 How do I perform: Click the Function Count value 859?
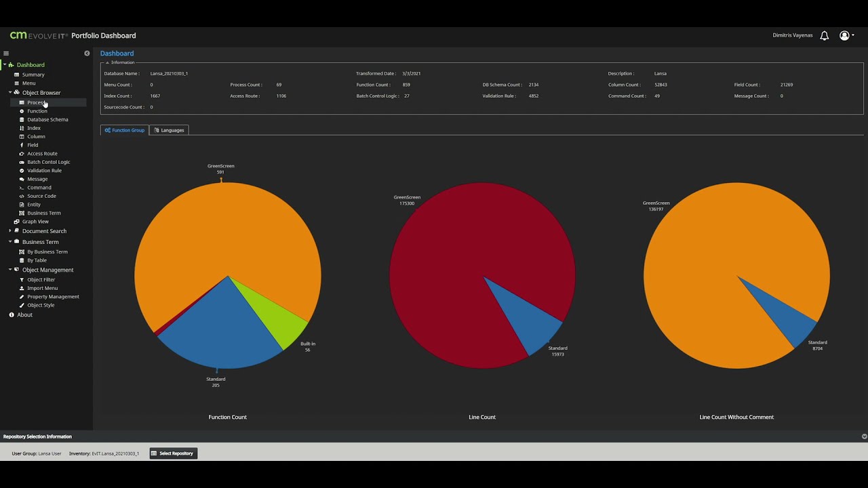coord(406,85)
